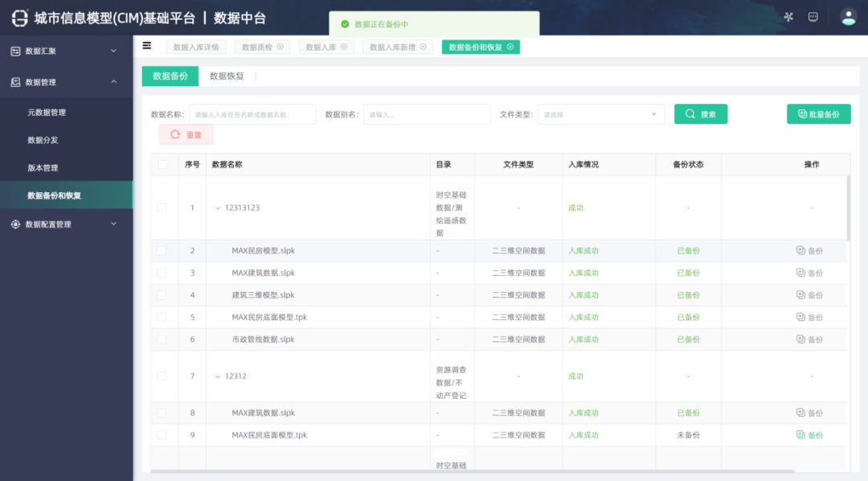Click green backup icon for row 9

pos(800,434)
